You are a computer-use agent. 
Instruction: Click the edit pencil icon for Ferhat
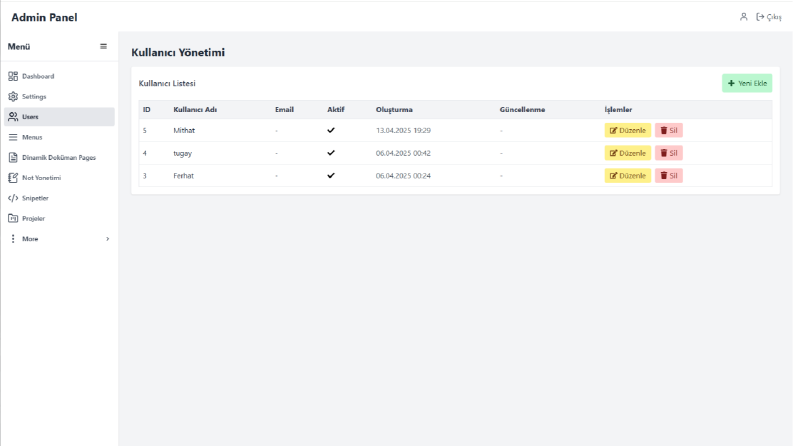613,176
